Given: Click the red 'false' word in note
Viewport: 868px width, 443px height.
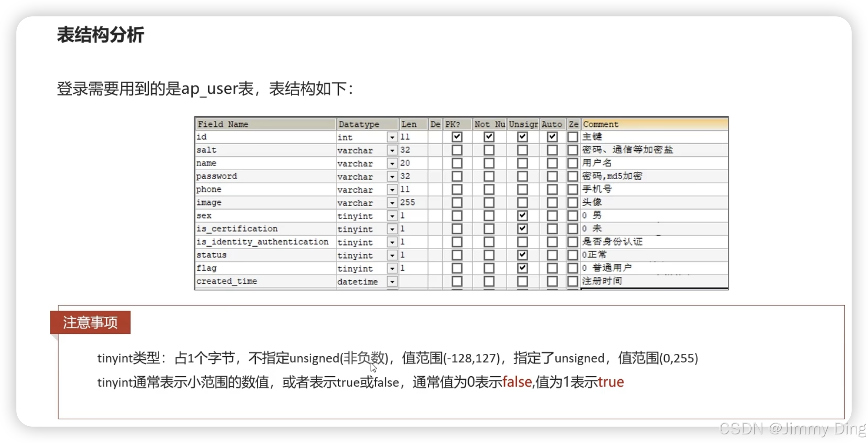Looking at the screenshot, I should pos(517,382).
